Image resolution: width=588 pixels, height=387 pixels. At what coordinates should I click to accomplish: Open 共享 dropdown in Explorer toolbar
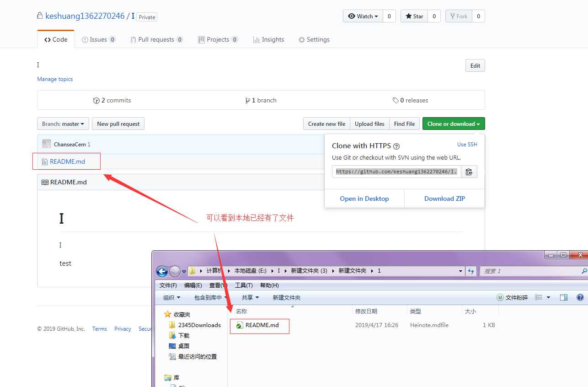coord(250,297)
